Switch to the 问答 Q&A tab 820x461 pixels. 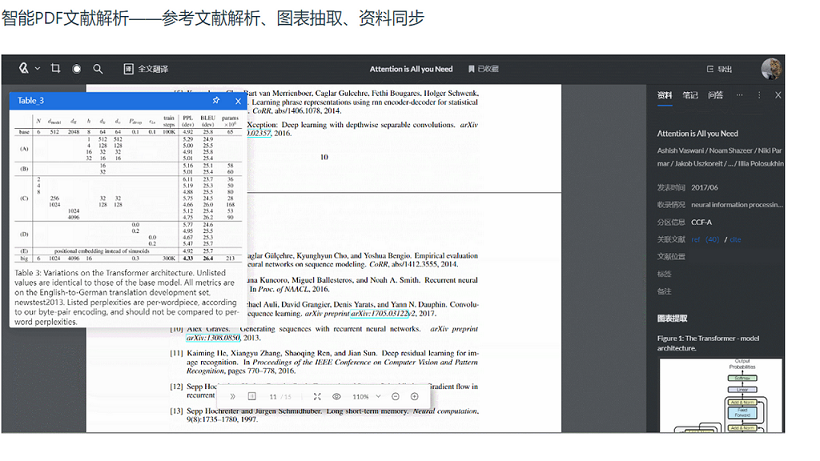(x=715, y=95)
